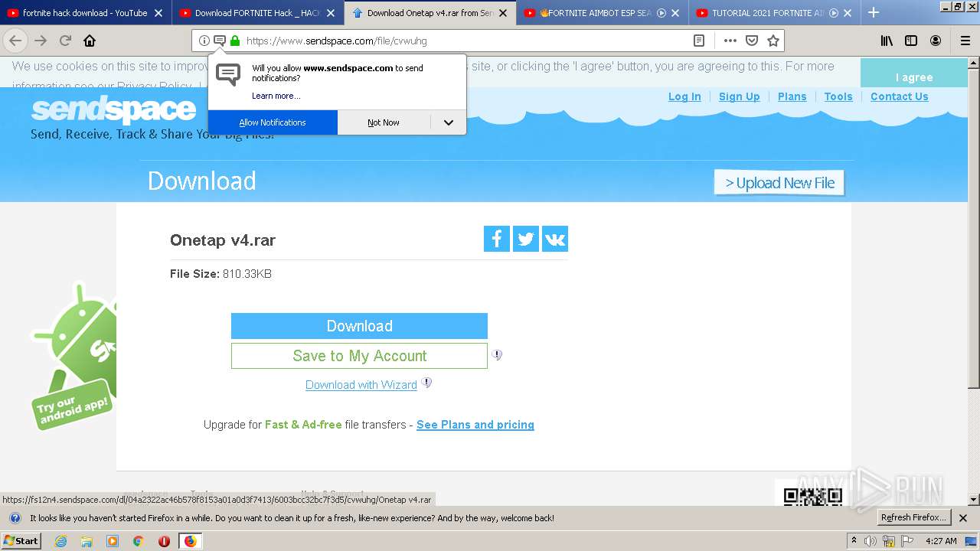
Task: Open a new browser tab
Action: pyautogui.click(x=874, y=12)
